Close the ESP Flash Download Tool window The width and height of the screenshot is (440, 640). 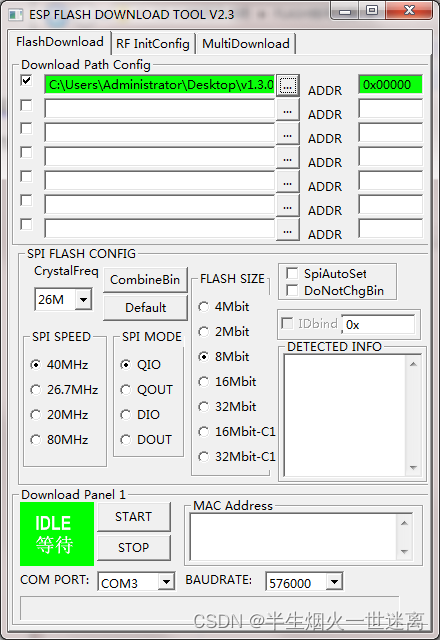(x=409, y=10)
